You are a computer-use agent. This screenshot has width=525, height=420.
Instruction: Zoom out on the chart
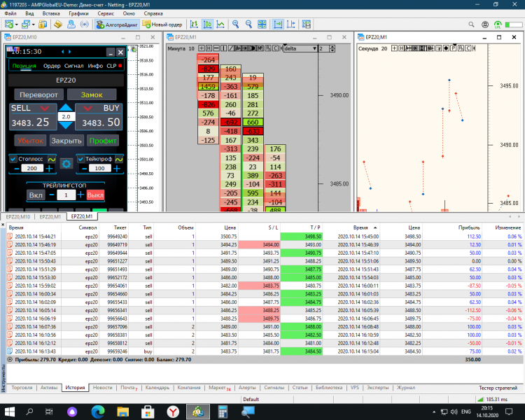tap(248, 24)
